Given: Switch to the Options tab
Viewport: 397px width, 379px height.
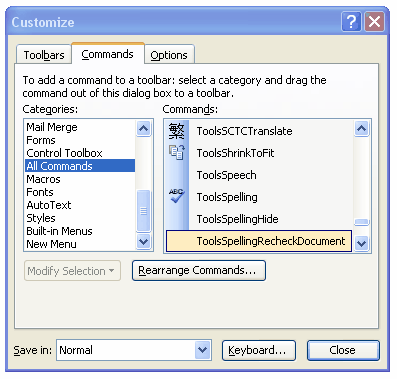Looking at the screenshot, I should pos(169,55).
